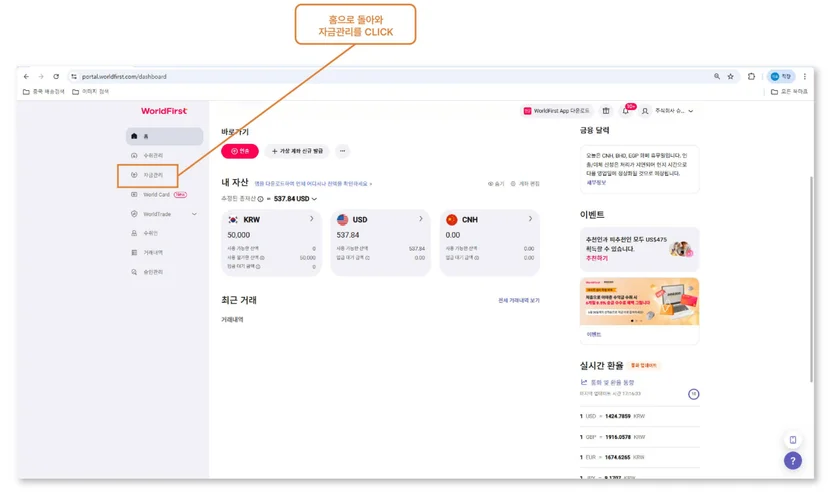Click the 이벤트 link below the banner

[594, 335]
